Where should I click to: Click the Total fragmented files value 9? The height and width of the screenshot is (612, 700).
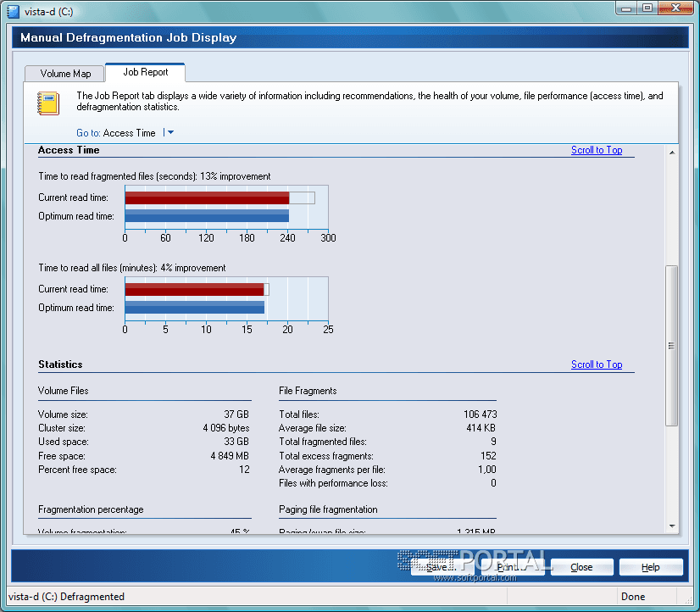[x=493, y=442]
